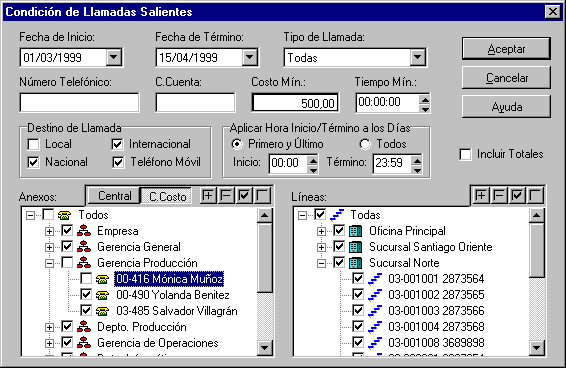This screenshot has height=368, width=566.
Task: Click building icon beside Sucursal Santiago Oriente
Action: coord(356,247)
